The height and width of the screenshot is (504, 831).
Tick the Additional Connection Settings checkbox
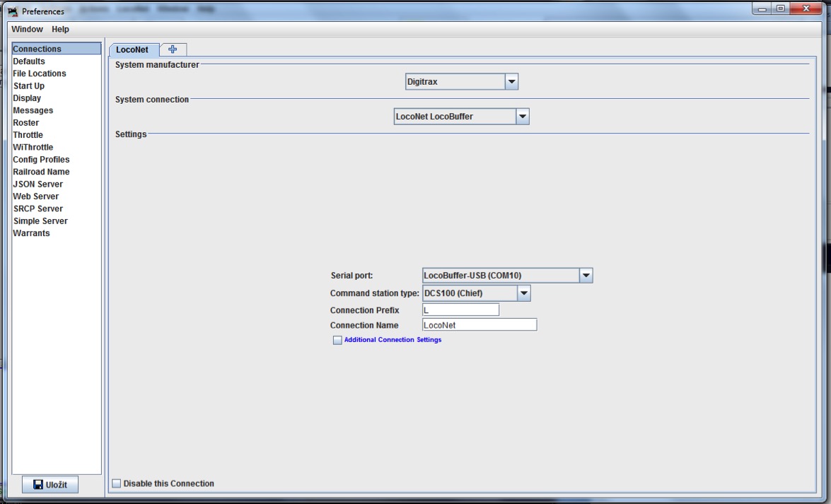click(337, 340)
